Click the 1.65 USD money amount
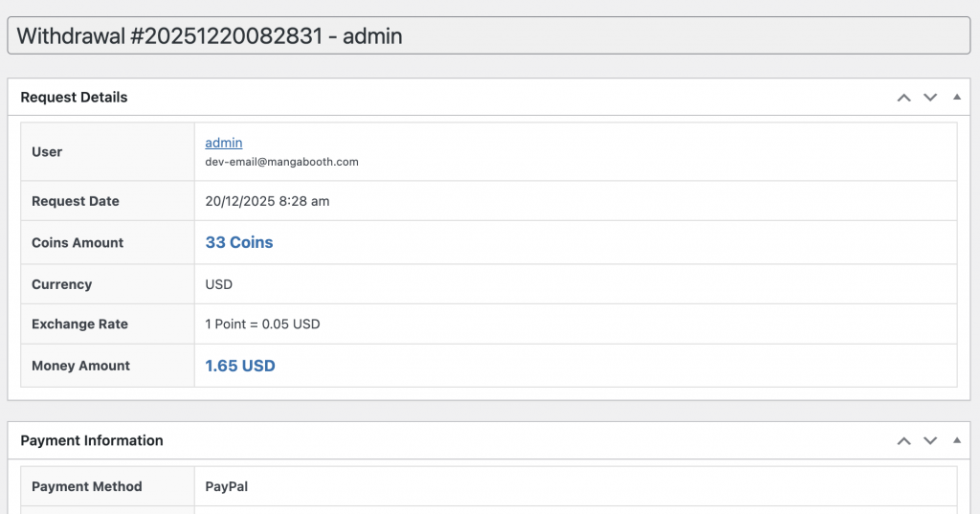This screenshot has height=514, width=980. [x=240, y=366]
